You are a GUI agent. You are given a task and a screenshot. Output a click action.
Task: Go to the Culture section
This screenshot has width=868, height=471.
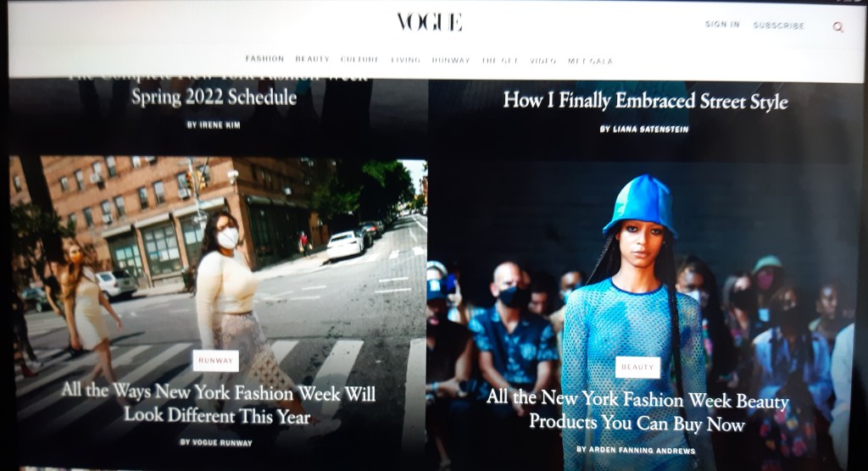click(359, 59)
